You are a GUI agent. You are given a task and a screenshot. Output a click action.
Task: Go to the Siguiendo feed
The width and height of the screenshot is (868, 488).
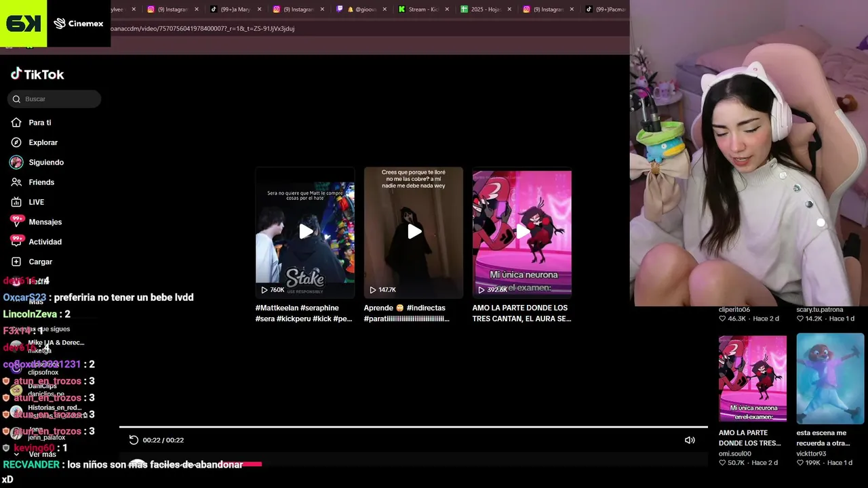coord(37,162)
